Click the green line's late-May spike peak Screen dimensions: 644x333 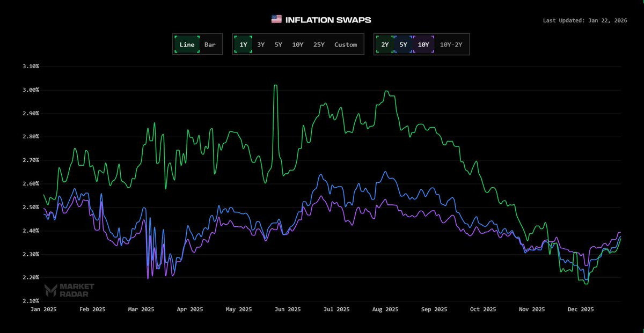(275, 85)
